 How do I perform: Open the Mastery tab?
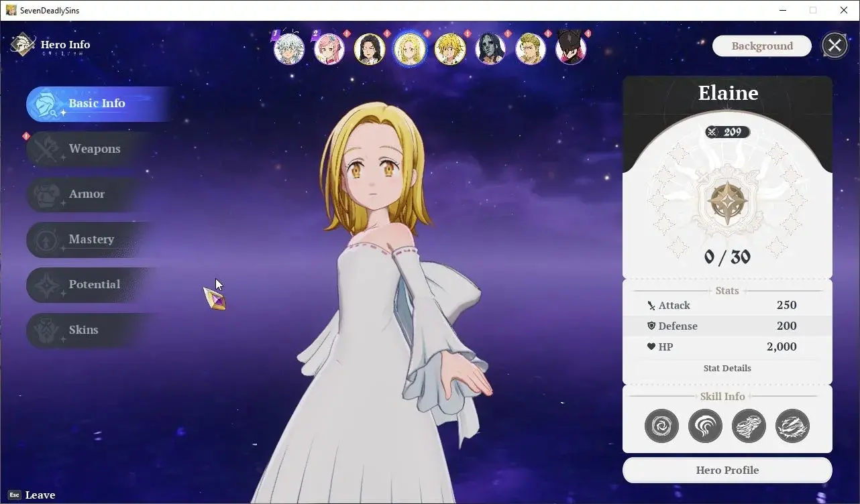[94, 239]
